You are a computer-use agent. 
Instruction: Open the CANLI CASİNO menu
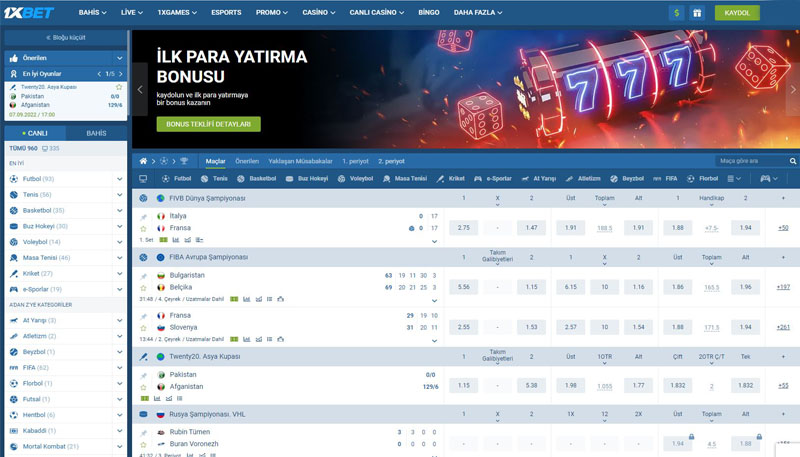377,12
